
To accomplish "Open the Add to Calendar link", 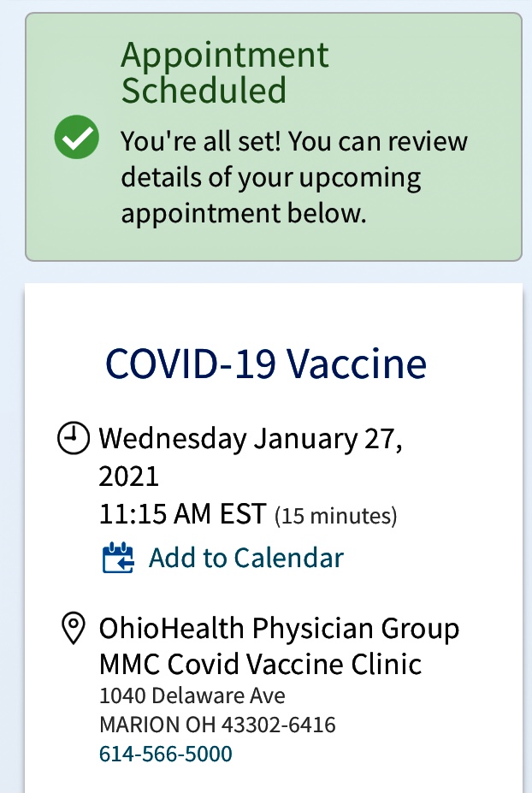I will [x=245, y=558].
